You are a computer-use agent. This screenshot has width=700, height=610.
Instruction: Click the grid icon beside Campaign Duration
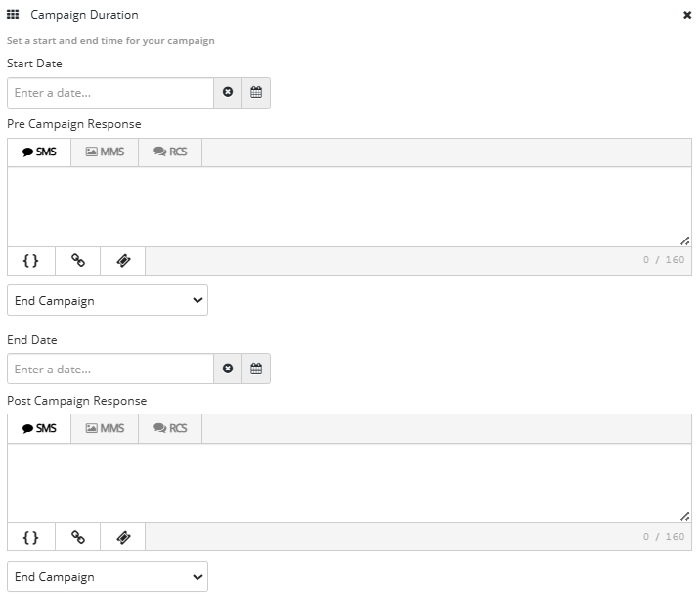13,15
